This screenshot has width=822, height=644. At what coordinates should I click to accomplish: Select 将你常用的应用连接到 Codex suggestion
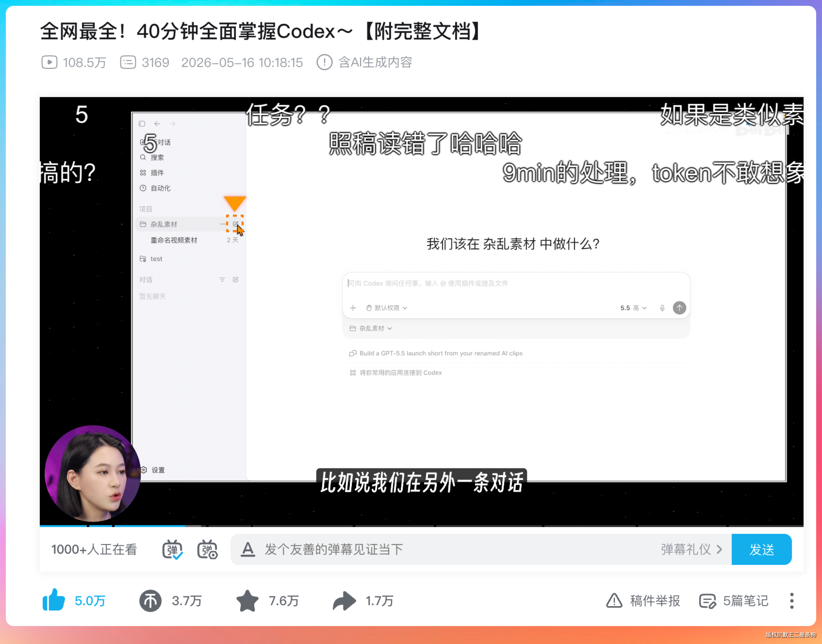[396, 373]
